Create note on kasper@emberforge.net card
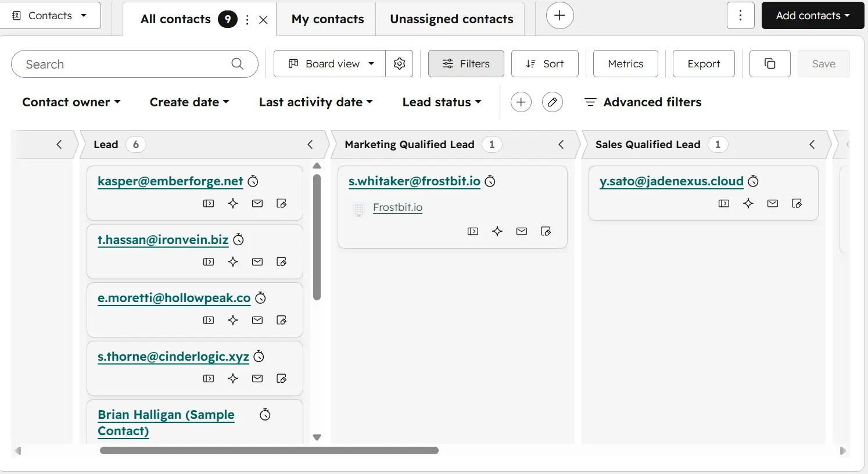 coord(282,203)
